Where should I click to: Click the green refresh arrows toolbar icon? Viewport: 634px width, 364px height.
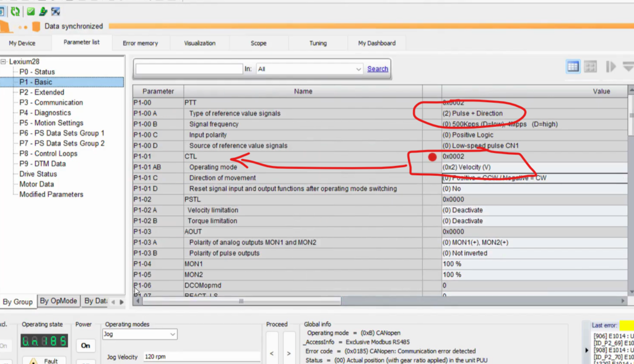pos(15,11)
